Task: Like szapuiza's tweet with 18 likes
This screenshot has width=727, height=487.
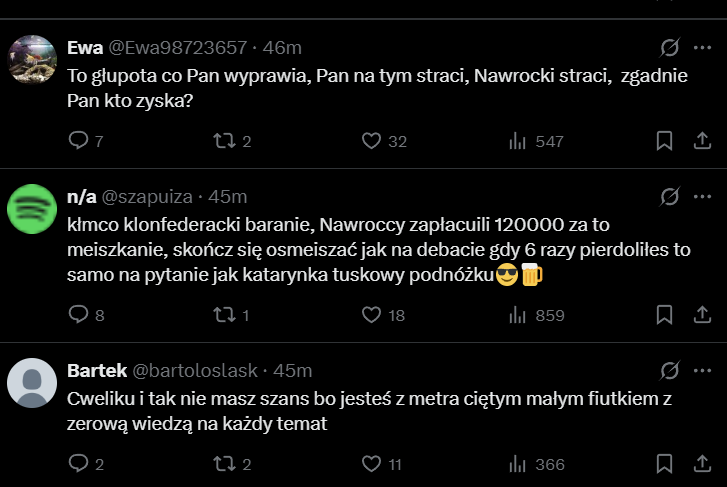Action: point(371,315)
